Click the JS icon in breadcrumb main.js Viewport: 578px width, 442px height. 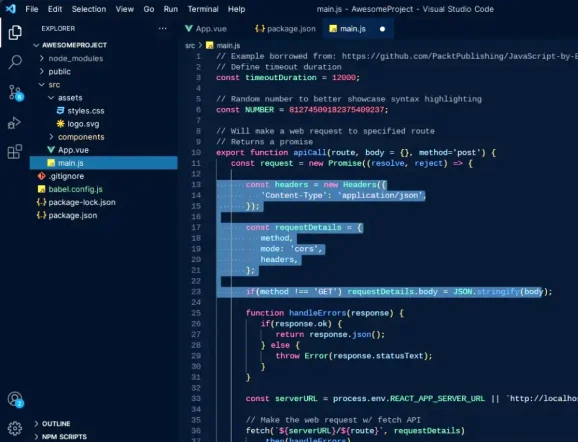[x=210, y=45]
